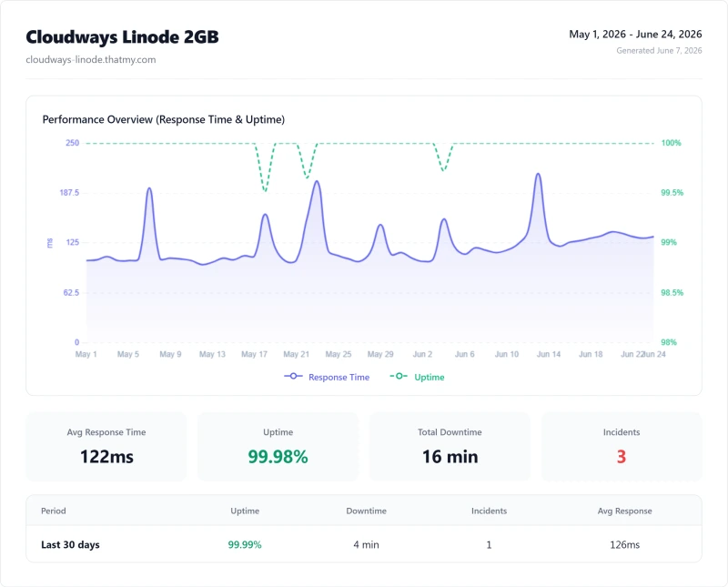Click the May 17 x-axis label
Viewport: 728px width, 587px height.
[254, 354]
